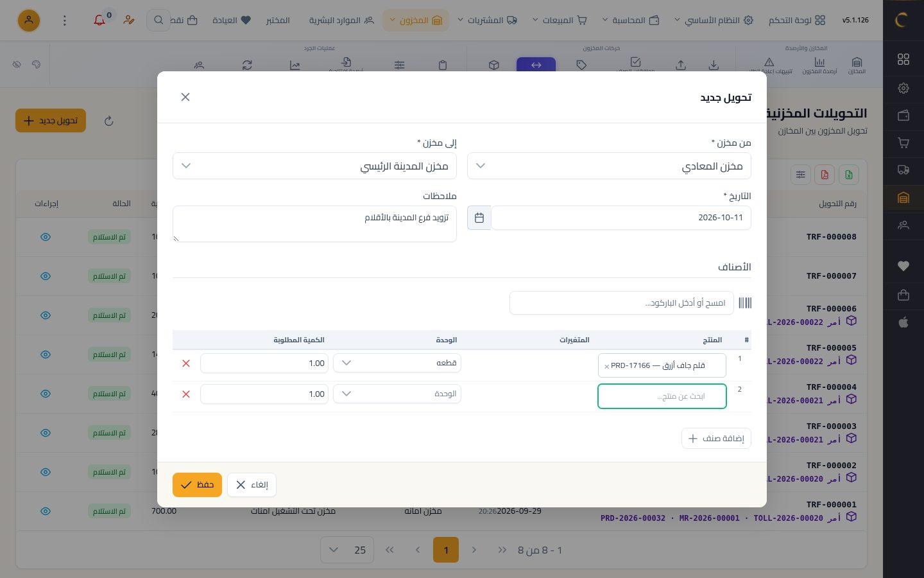924x578 pixels.
Task: Click the barcode scanner icon
Action: pos(745,302)
